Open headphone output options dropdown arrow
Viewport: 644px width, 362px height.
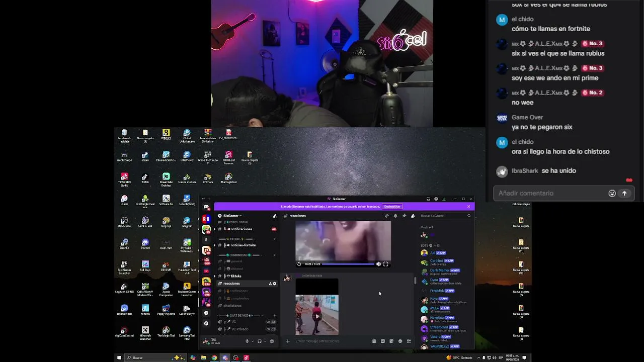click(x=265, y=341)
